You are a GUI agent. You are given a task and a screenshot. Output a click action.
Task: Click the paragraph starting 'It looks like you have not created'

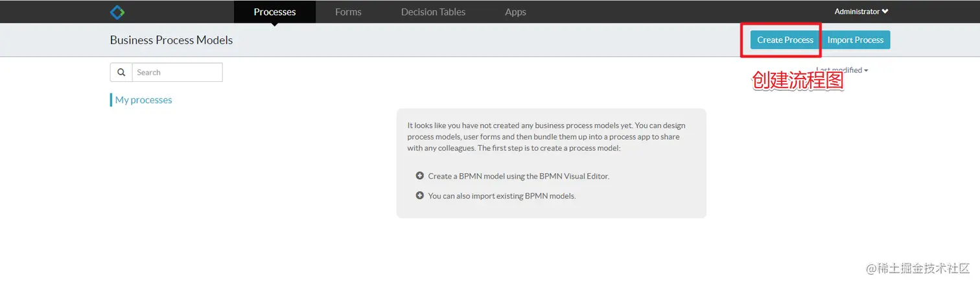pos(546,137)
